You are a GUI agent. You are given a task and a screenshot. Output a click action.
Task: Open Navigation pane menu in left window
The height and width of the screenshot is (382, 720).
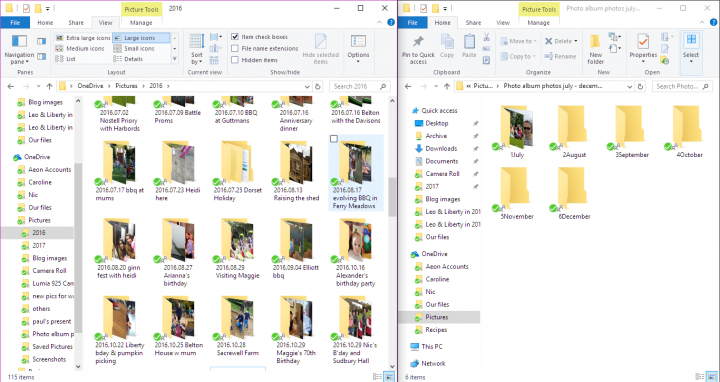tap(19, 48)
